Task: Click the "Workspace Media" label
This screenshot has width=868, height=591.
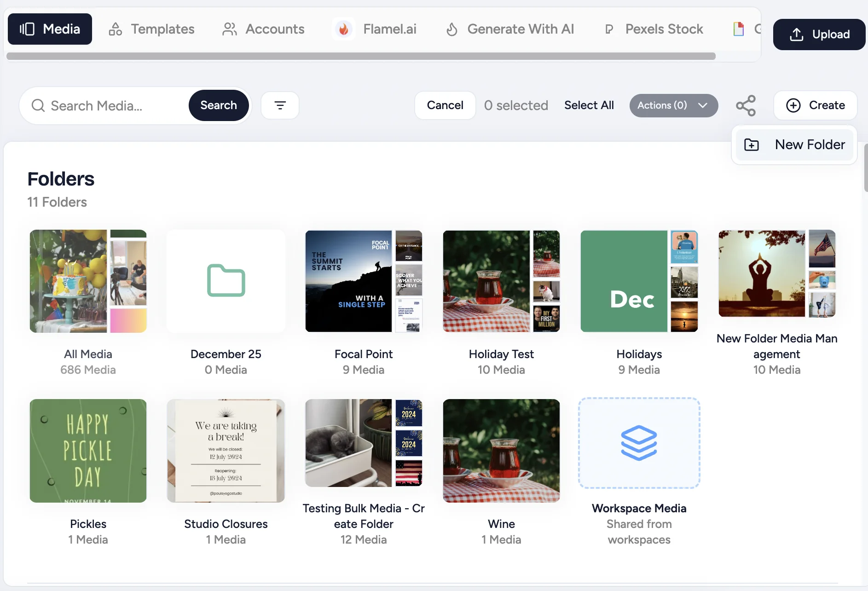Action: [x=639, y=509]
